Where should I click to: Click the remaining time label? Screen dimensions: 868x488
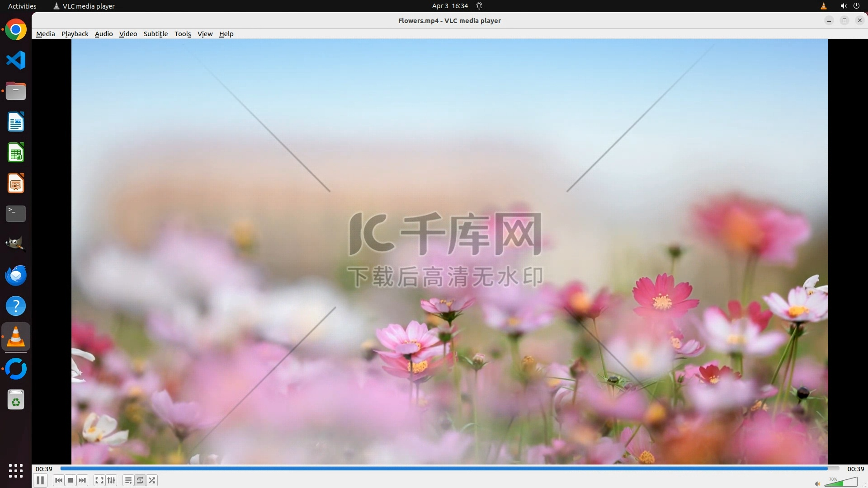coord(855,469)
